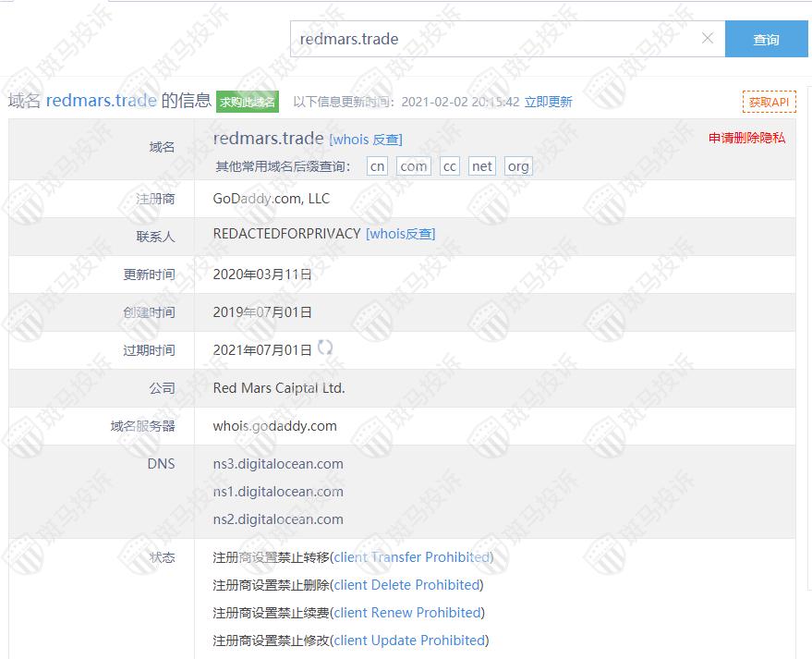Viewport: 812px width, 659px height.
Task: Open whois反查 link beside REDACTEDFORPRIVACY
Action: point(400,234)
